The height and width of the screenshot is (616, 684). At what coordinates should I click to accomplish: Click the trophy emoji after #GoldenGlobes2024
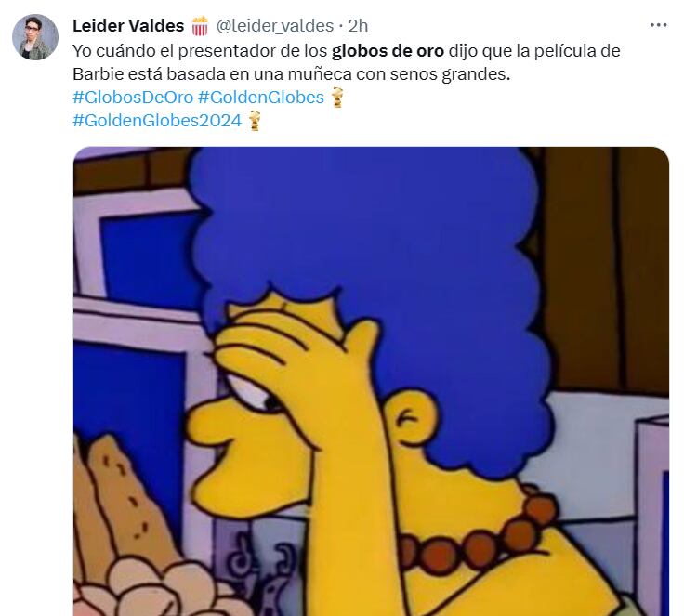point(255,121)
